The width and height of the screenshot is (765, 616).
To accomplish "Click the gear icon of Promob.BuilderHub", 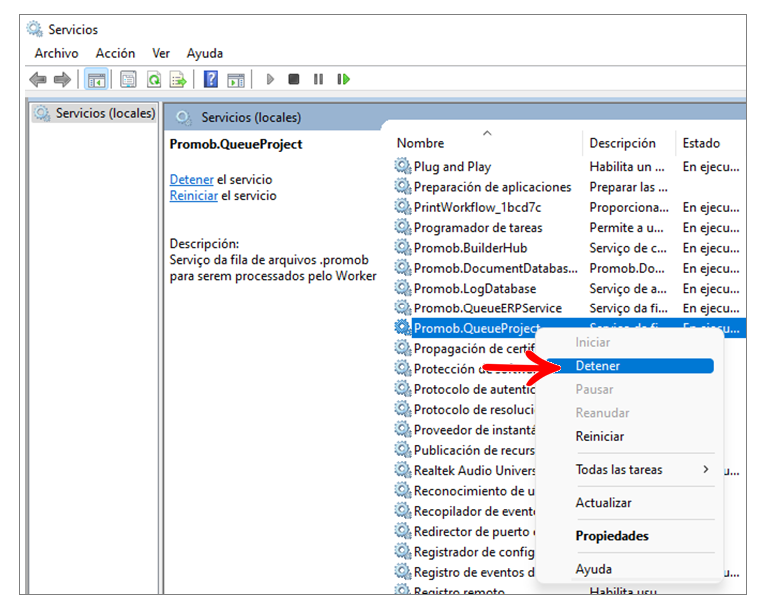I will [403, 247].
